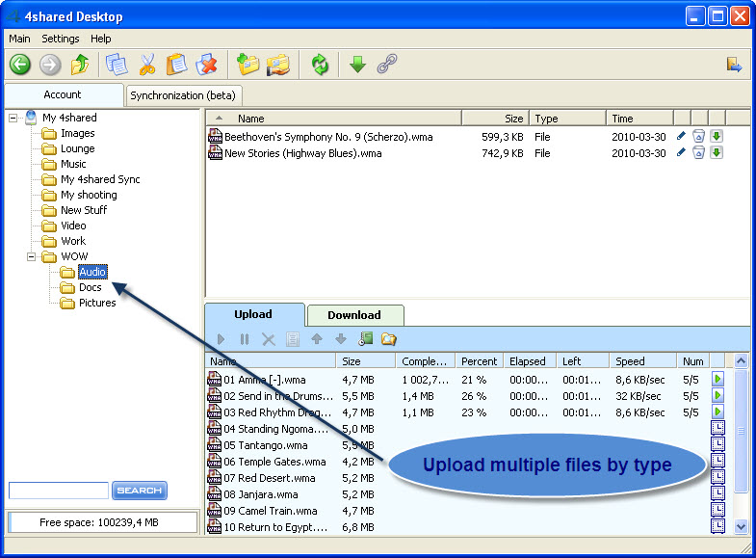Open the Help menu
Image resolution: width=756 pixels, height=558 pixels.
[x=101, y=39]
